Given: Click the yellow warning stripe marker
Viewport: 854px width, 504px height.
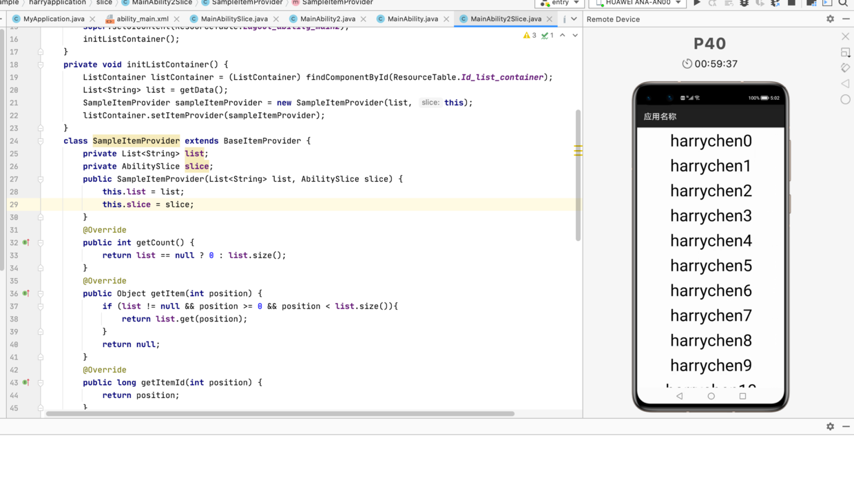Looking at the screenshot, I should pos(578,150).
